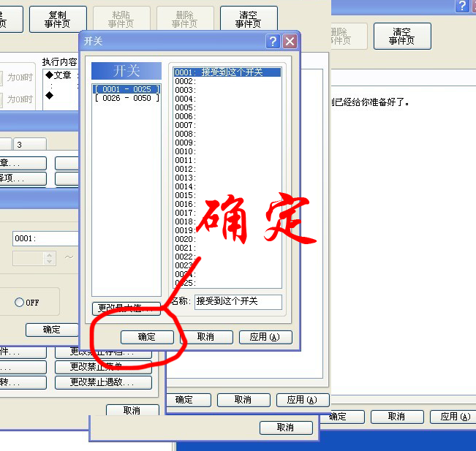The width and height of the screenshot is (476, 451).
Task: Select switch row 0009:
Action: [x=227, y=143]
